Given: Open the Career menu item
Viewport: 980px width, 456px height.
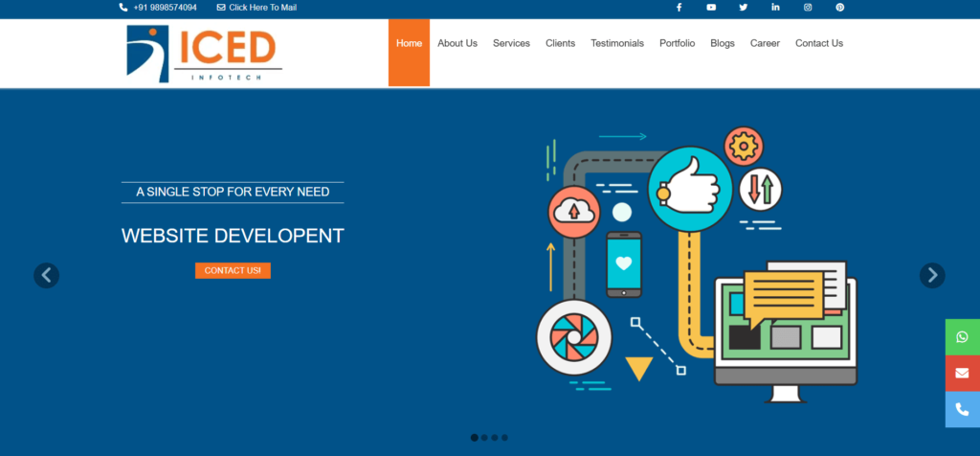Looking at the screenshot, I should pos(765,43).
